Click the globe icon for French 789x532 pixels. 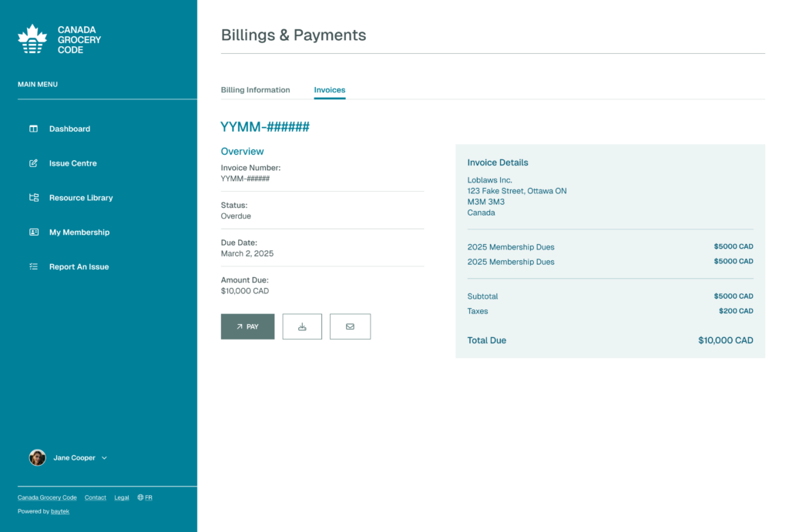pyautogui.click(x=140, y=497)
